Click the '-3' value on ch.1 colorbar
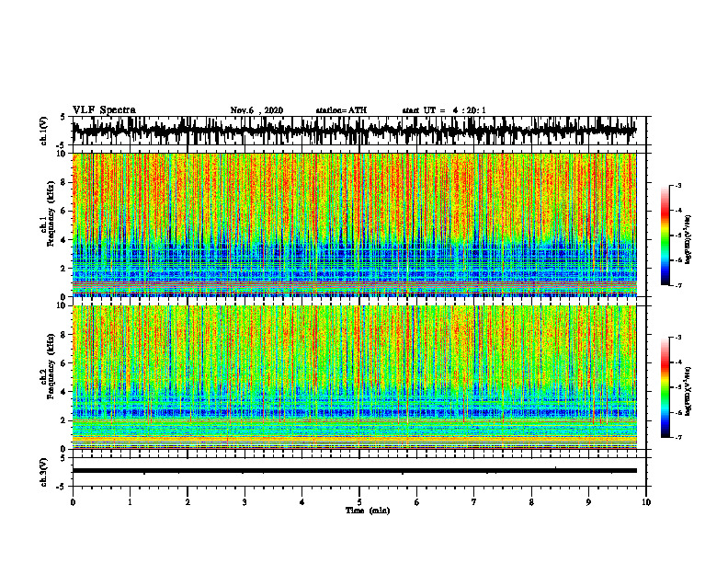Screen dimensions: 728x563 [x=677, y=186]
